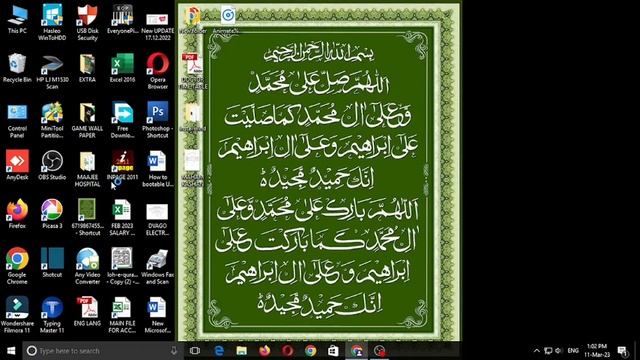Image resolution: width=640 pixels, height=360 pixels.
Task: Open loh-e-quran Copy (2) file
Action: [x=122, y=266]
